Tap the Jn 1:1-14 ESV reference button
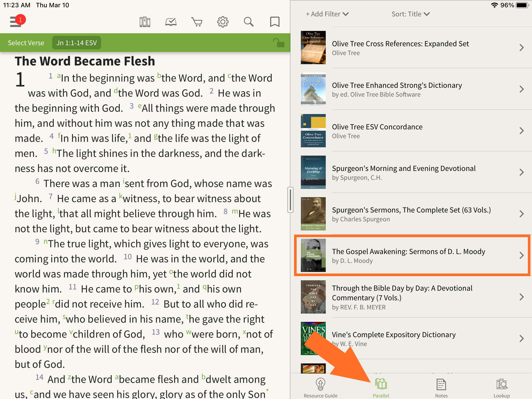The width and height of the screenshot is (532, 399). coord(77,43)
